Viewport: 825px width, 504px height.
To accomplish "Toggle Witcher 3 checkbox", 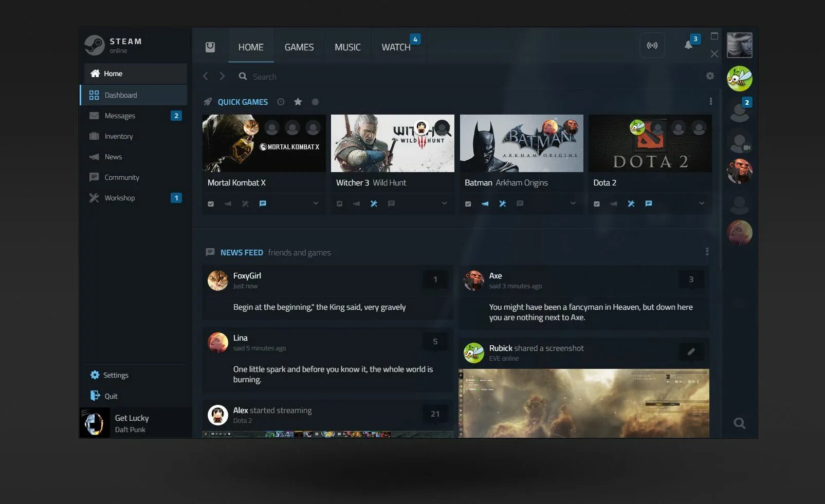I will (339, 204).
